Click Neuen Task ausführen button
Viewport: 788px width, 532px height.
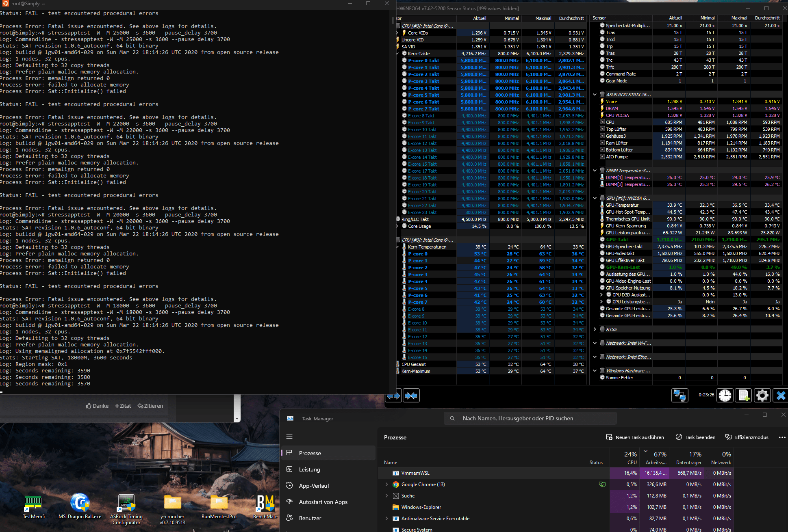click(635, 437)
